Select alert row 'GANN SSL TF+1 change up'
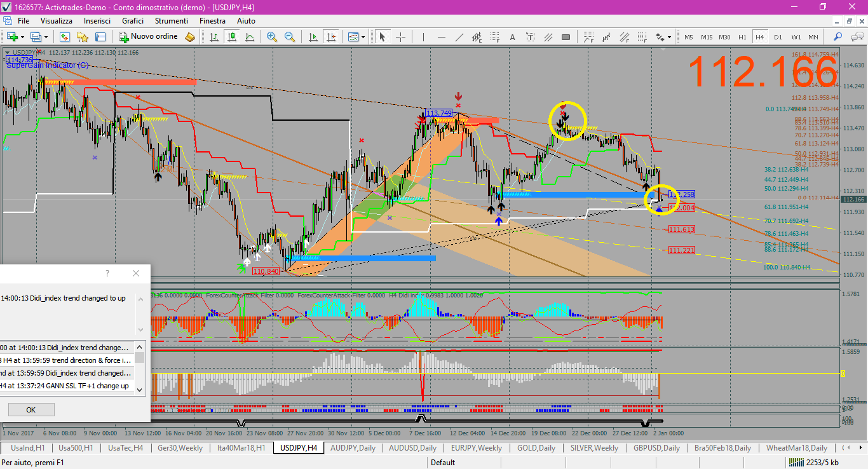This screenshot has width=868, height=469. click(x=67, y=386)
